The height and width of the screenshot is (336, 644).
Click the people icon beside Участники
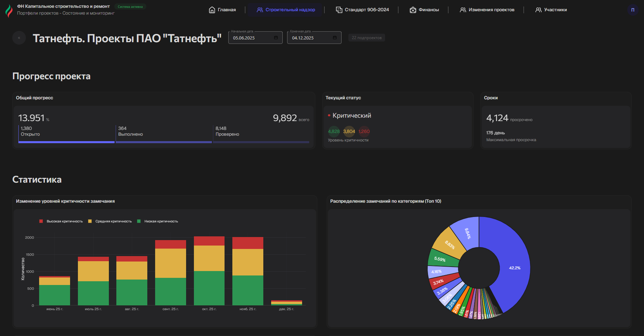pyautogui.click(x=538, y=10)
